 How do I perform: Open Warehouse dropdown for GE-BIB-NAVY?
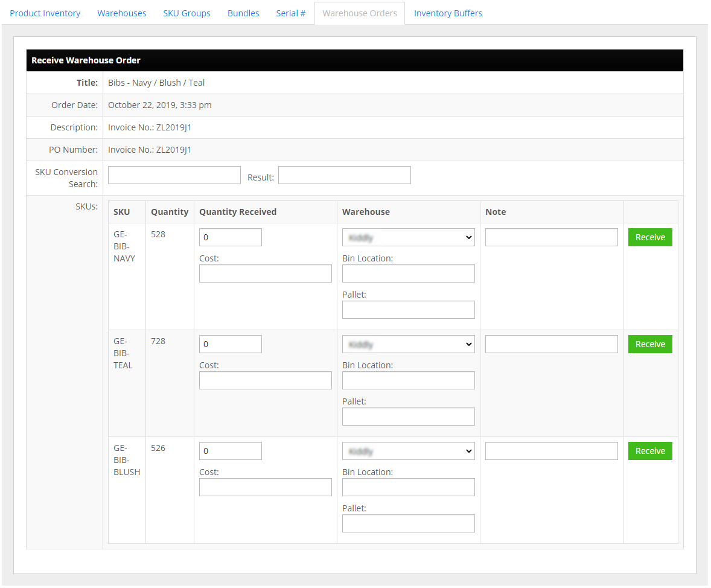(x=408, y=237)
